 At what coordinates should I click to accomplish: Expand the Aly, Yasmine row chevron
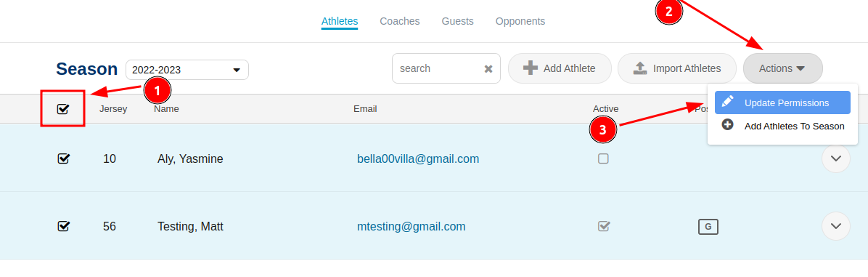coord(836,158)
